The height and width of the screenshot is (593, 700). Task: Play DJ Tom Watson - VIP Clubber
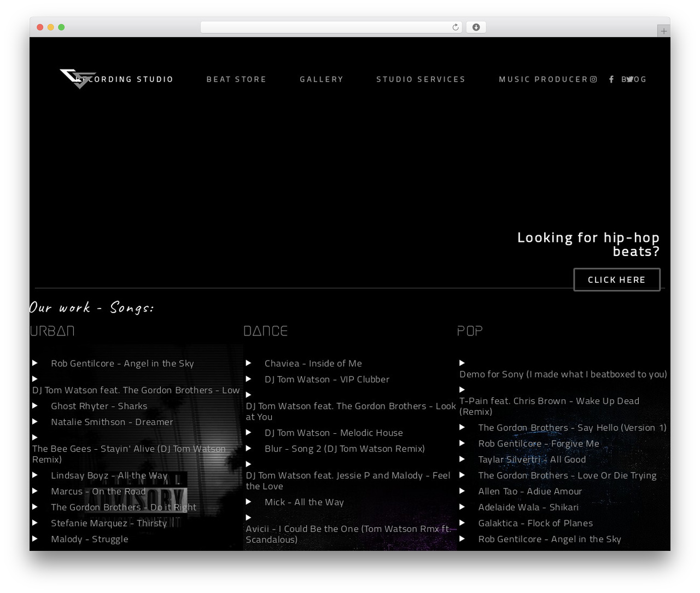point(248,379)
